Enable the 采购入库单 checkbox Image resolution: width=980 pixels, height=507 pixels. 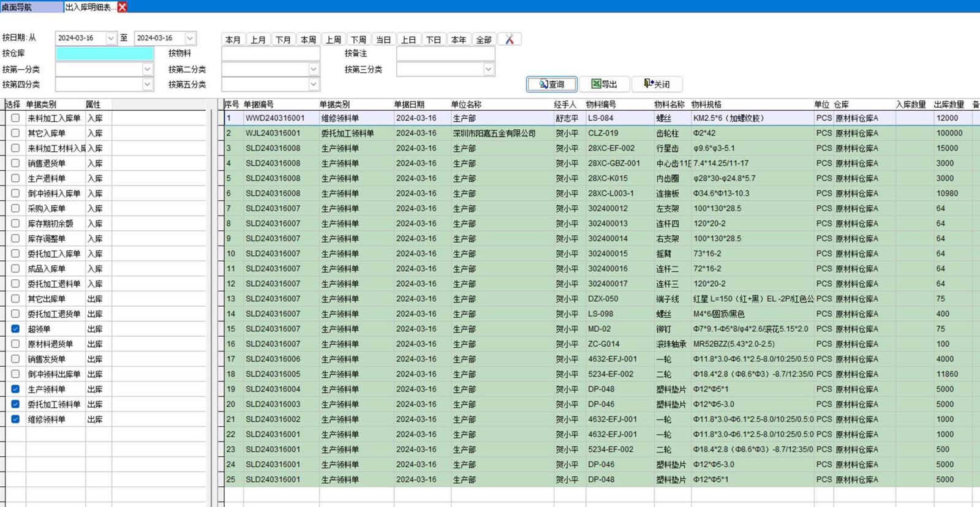15,208
